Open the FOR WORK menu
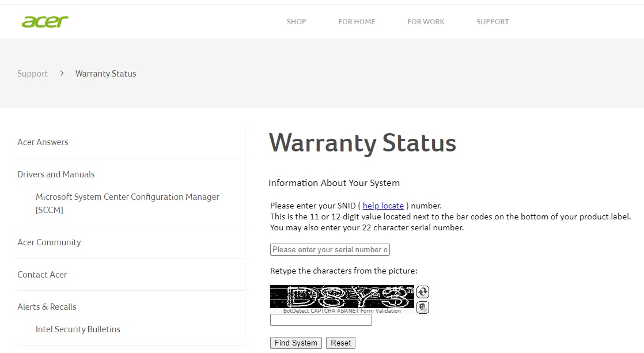 [426, 22]
